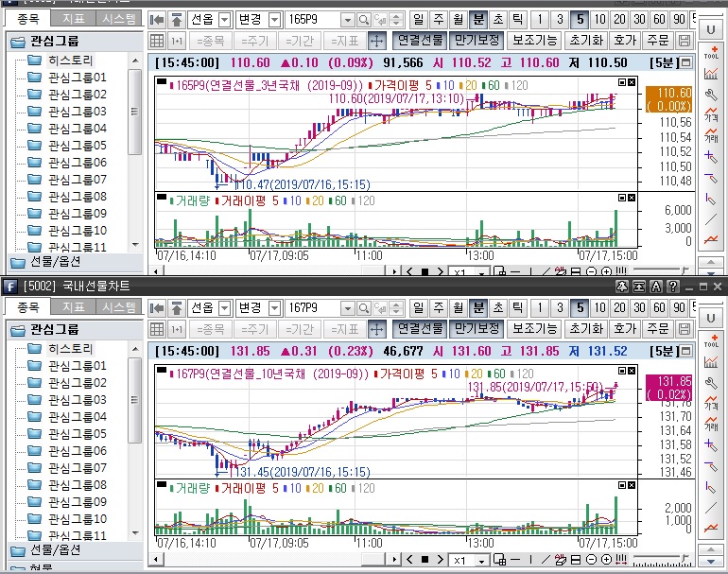Click the zoom-out minus circle in 167P9 window
Image resolution: width=728 pixels, height=574 pixels.
[x=591, y=560]
